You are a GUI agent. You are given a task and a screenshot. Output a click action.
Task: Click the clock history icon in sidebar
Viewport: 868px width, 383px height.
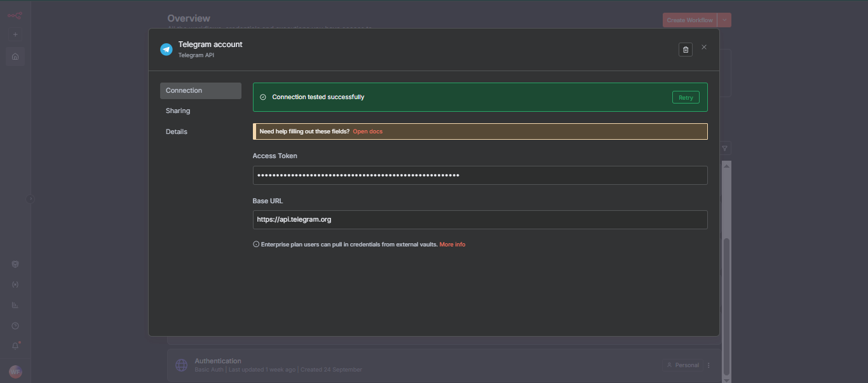15,325
